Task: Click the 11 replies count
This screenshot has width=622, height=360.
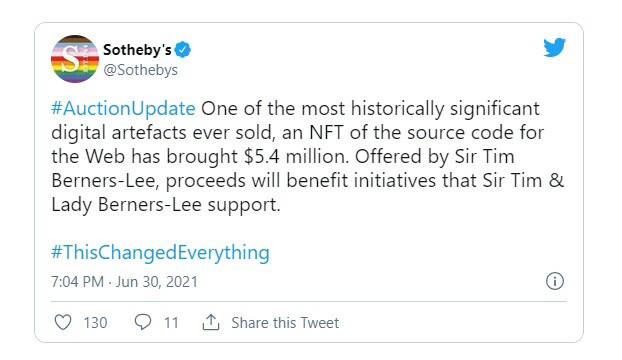Action: pyautogui.click(x=171, y=323)
